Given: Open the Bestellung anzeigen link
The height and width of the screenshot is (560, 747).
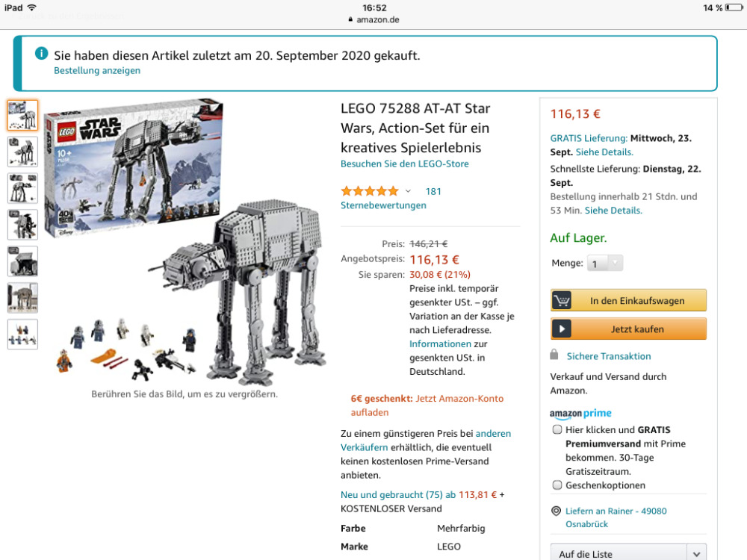Looking at the screenshot, I should [x=97, y=70].
